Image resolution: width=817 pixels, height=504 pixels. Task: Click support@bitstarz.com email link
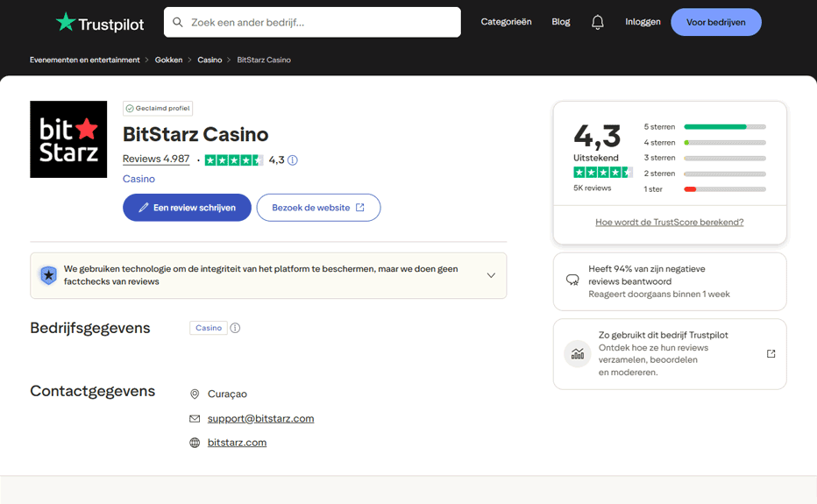[x=260, y=418]
